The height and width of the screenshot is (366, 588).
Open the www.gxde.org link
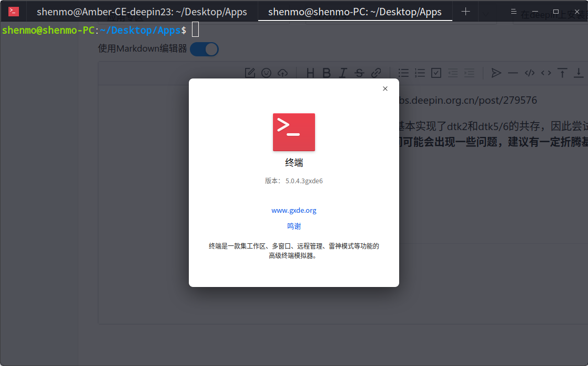point(293,210)
